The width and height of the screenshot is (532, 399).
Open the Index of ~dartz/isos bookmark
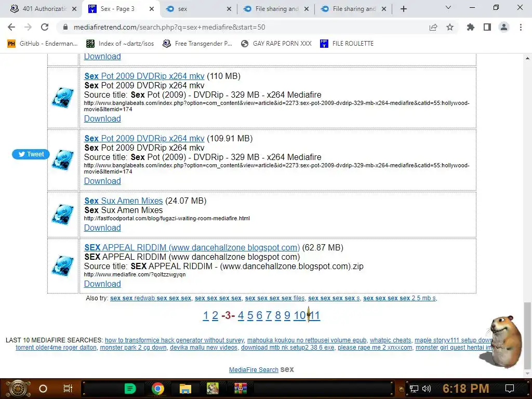(x=120, y=44)
